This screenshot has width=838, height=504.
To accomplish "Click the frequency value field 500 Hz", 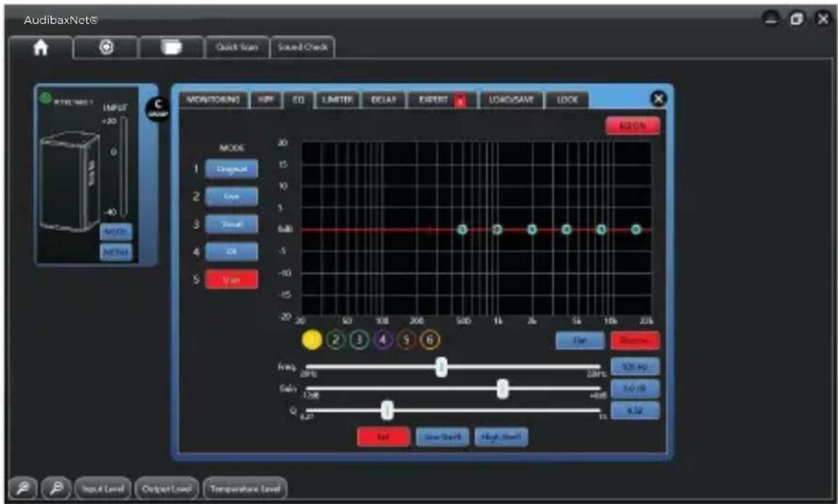I will 635,367.
